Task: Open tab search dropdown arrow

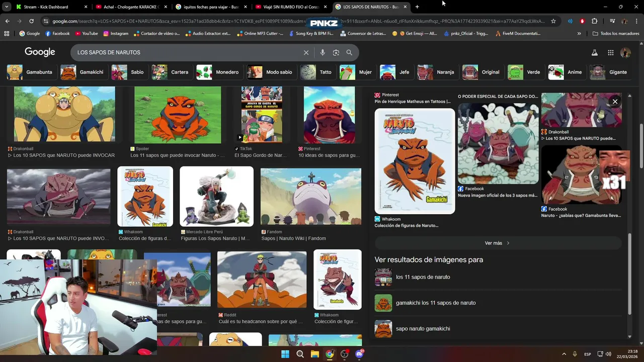Action: click(7, 7)
